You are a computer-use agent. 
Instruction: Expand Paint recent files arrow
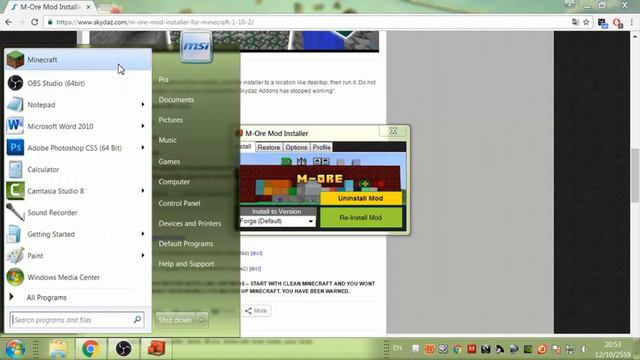pos(143,256)
